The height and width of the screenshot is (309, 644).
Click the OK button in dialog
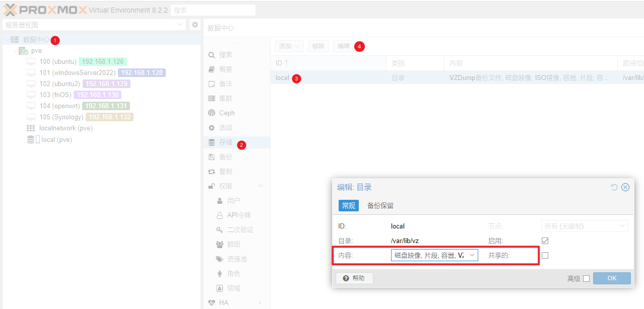[612, 278]
